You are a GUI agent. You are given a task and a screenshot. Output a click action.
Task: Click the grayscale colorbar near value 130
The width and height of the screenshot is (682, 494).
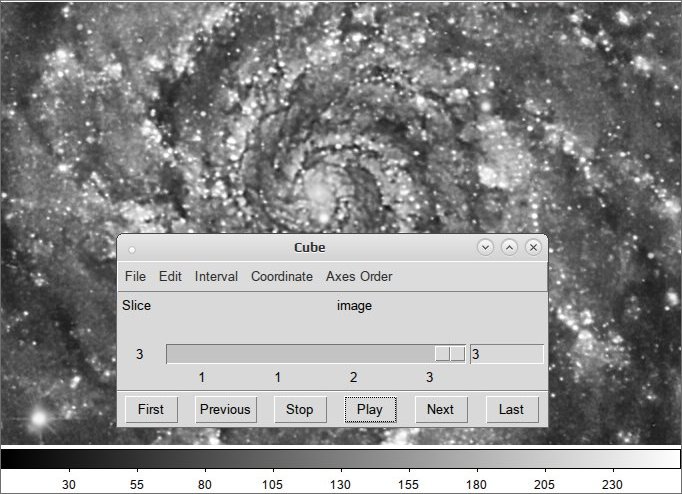pos(341,459)
